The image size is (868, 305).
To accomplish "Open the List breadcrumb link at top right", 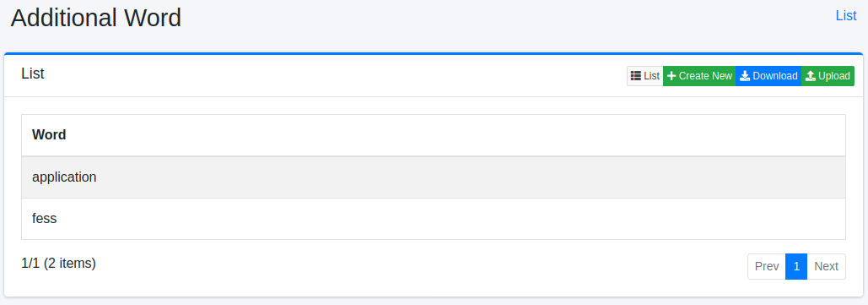I will point(846,15).
